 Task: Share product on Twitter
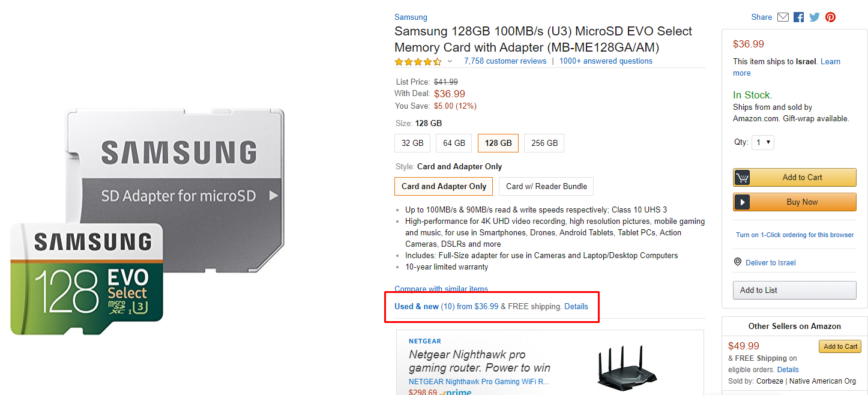click(x=814, y=17)
